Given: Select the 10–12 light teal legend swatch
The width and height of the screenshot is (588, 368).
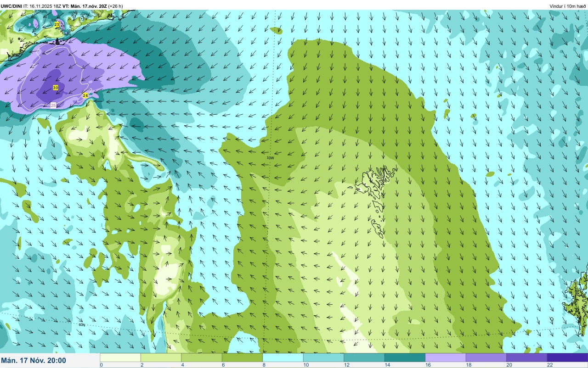Looking at the screenshot, I should pos(323,357).
